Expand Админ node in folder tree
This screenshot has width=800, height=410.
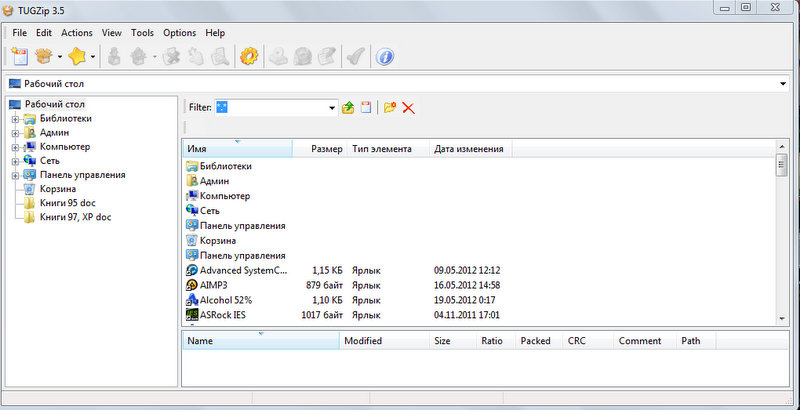click(x=15, y=134)
